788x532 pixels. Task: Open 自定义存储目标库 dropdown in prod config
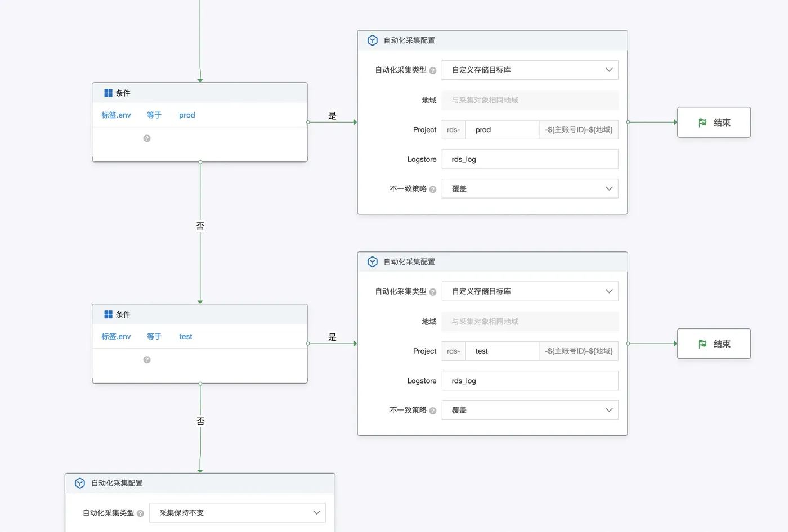pos(530,70)
